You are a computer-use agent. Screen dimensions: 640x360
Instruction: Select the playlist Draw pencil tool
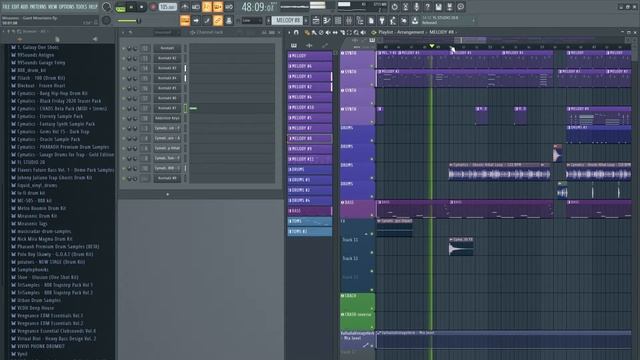[x=307, y=32]
